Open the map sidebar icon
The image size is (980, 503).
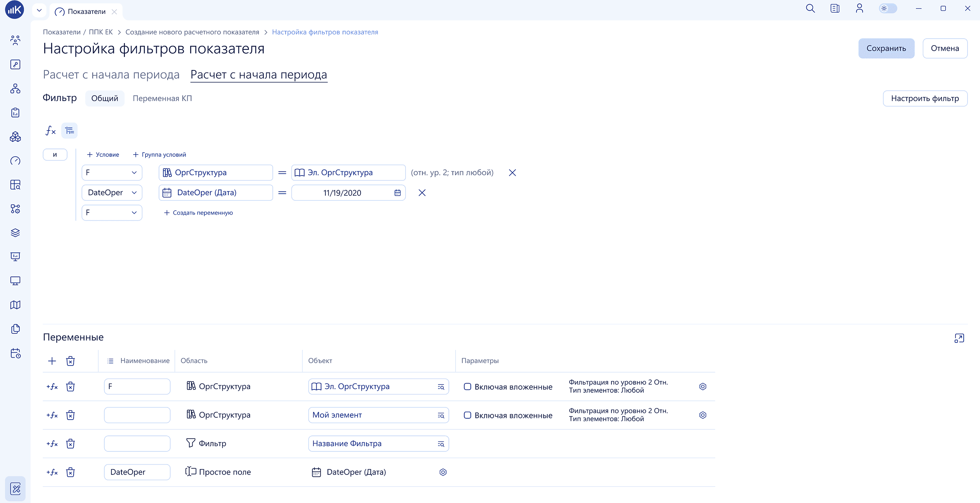15,305
